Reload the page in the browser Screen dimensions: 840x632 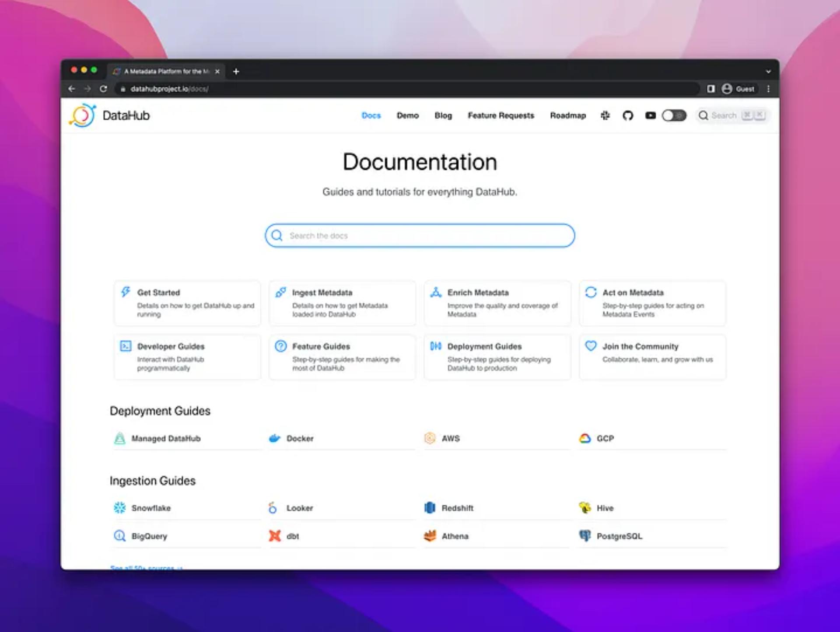[x=103, y=89]
